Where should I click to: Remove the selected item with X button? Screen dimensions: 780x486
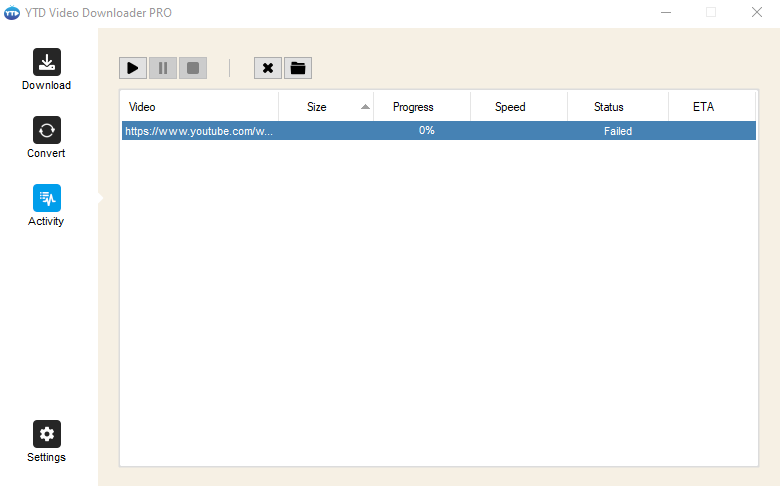pos(268,68)
